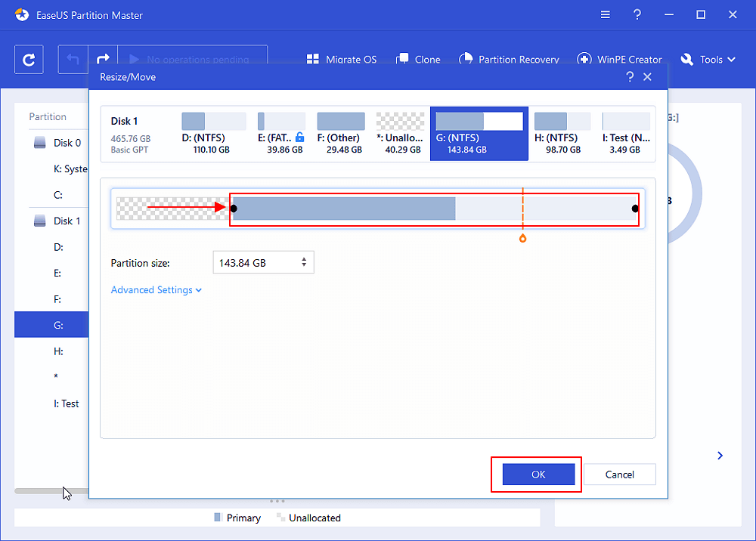Select D: (NTFS) partition block
Image resolution: width=756 pixels, height=541 pixels.
[x=212, y=134]
